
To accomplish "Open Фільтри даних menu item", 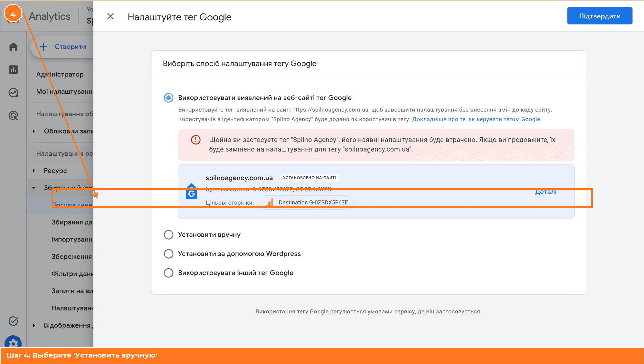I will click(x=72, y=274).
